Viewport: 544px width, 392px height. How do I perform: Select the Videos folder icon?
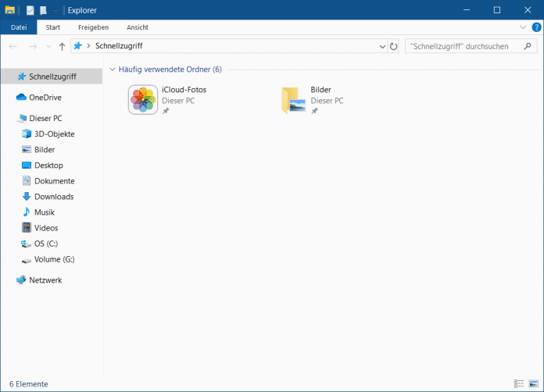pyautogui.click(x=27, y=228)
